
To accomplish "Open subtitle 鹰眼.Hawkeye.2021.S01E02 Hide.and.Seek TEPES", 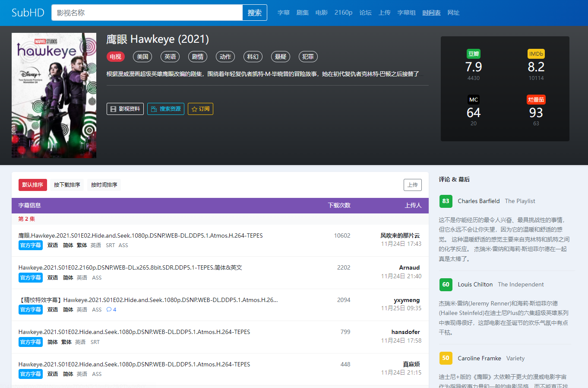I will [141, 235].
